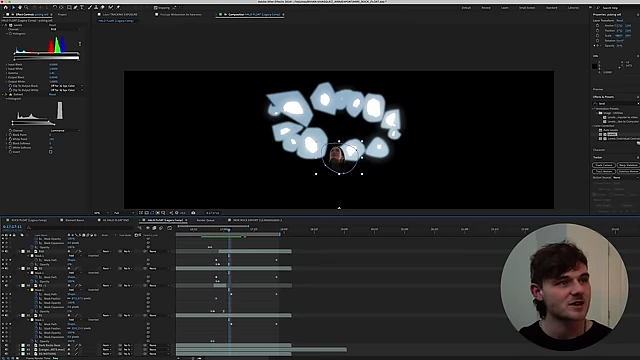
Task: Toggle the Snapping checkbox
Action: (156, 8)
